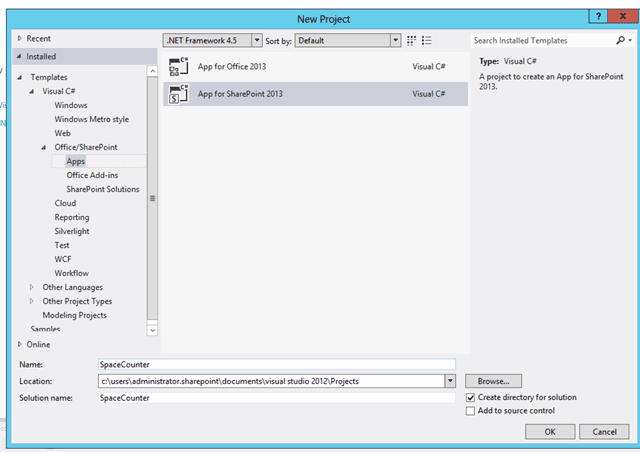Collapse the Office/SharePoint tree node
640x452 pixels.
coord(44,147)
